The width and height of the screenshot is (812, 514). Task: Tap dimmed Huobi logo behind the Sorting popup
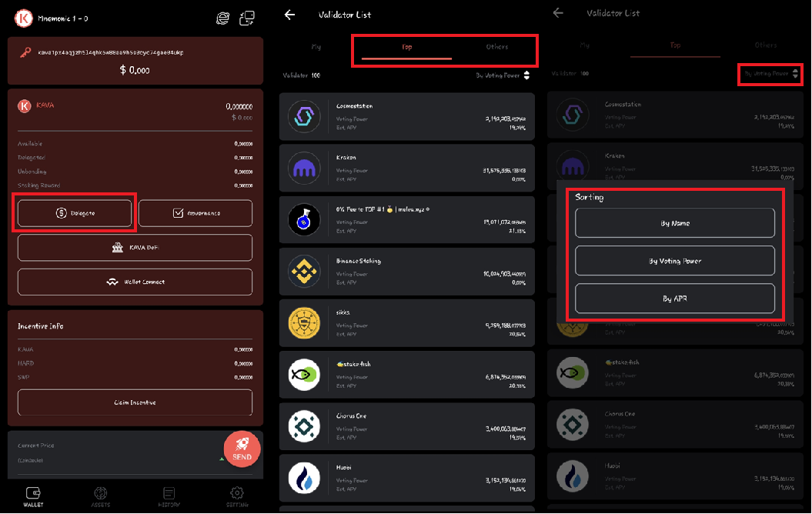pos(572,476)
